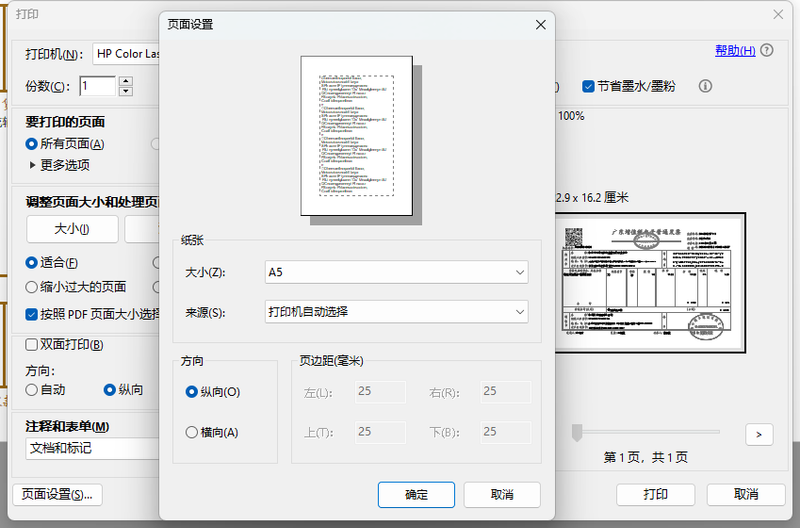Click the page preview zoom slider handle
800x528 pixels.
[x=577, y=432]
